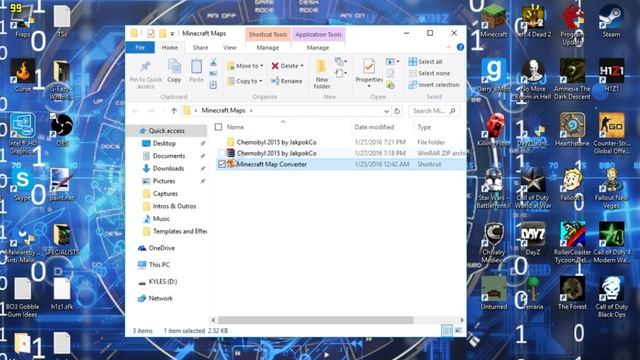This screenshot has height=360, width=640.
Task: Open the File tab
Action: [x=140, y=47]
